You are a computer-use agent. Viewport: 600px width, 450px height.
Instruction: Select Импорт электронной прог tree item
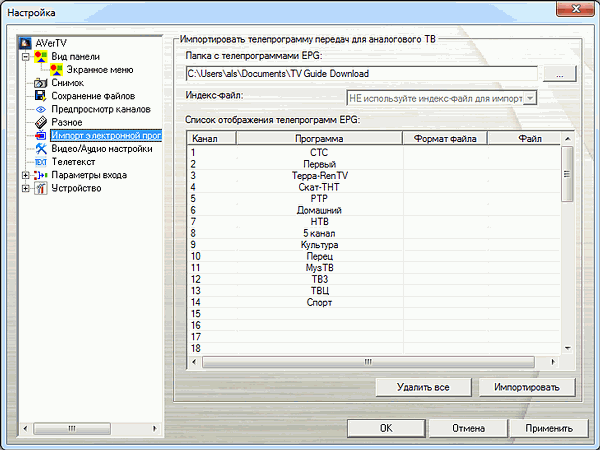click(x=106, y=135)
